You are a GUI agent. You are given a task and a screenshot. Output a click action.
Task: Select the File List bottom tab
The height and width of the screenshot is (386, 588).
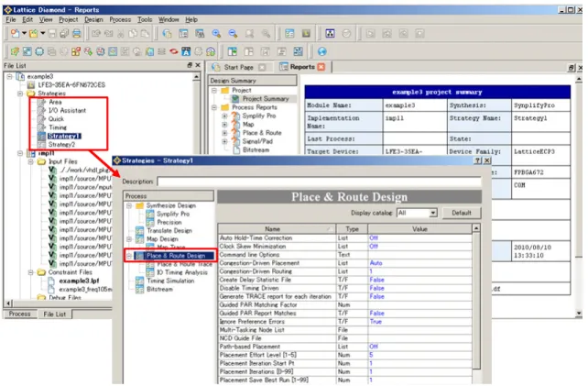pos(54,314)
